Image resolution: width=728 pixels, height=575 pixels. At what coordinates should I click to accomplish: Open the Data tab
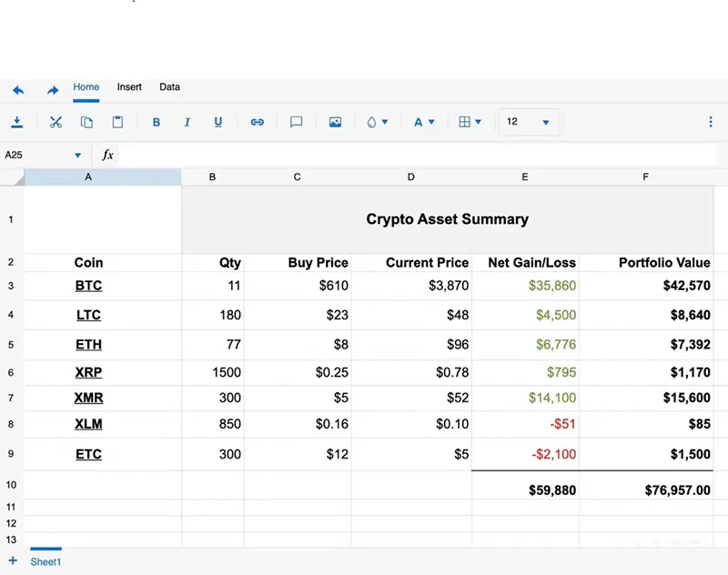point(169,87)
